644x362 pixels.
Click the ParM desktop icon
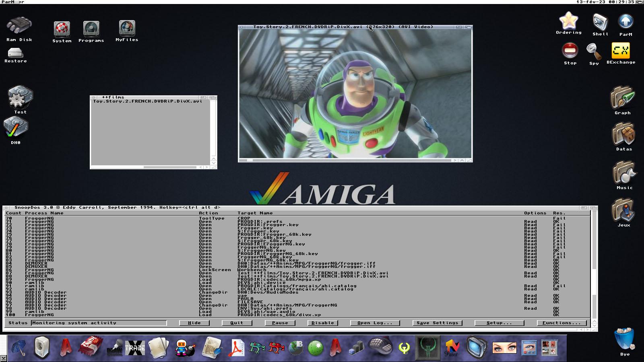pyautogui.click(x=625, y=22)
